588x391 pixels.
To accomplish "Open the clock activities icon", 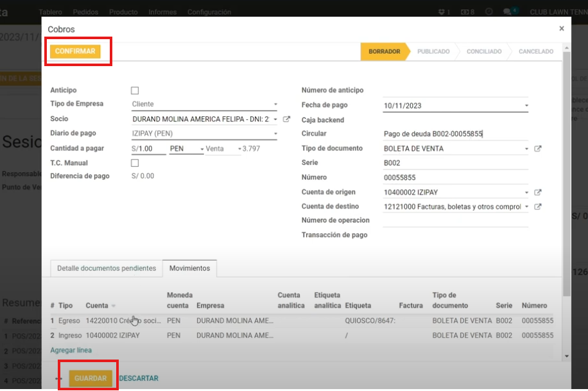I will coord(489,12).
